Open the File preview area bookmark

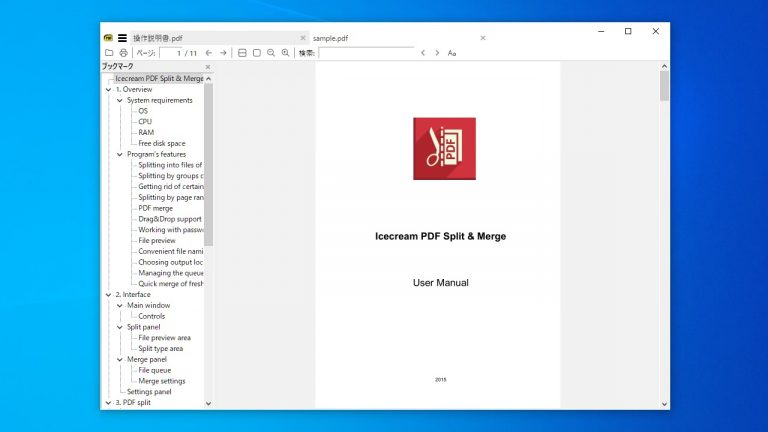tap(164, 338)
